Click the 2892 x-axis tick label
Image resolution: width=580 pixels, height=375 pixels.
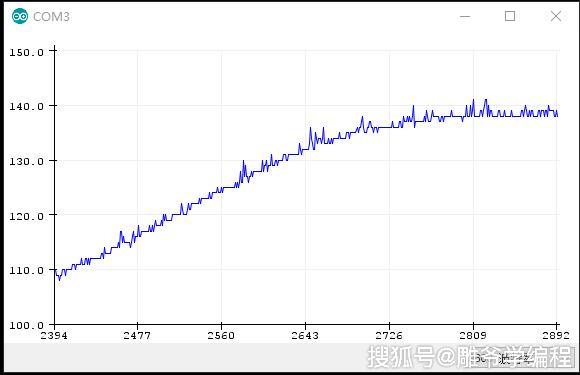(556, 335)
